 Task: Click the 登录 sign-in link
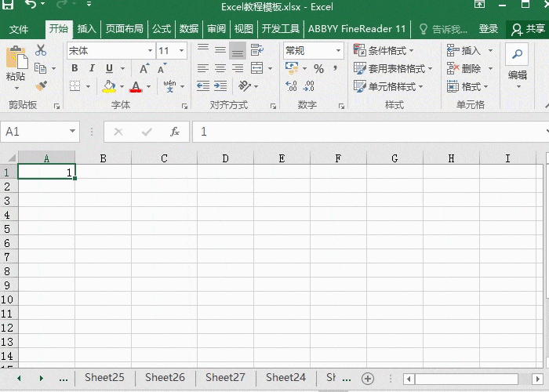coord(488,29)
